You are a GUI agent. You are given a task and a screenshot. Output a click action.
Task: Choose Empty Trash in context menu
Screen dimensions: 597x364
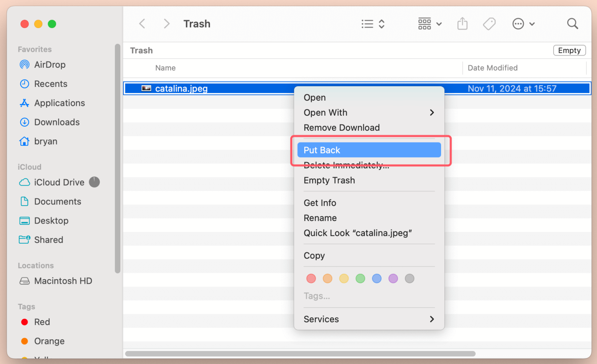pyautogui.click(x=369, y=181)
